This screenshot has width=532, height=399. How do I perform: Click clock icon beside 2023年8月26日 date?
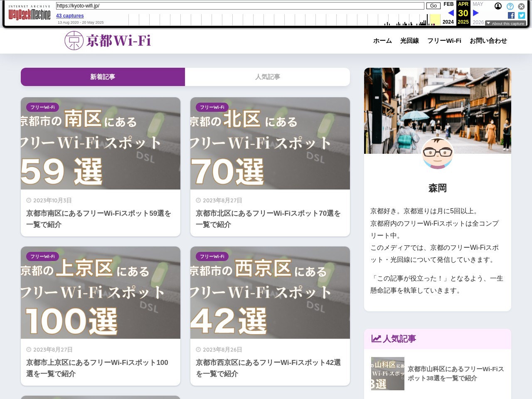(198, 350)
